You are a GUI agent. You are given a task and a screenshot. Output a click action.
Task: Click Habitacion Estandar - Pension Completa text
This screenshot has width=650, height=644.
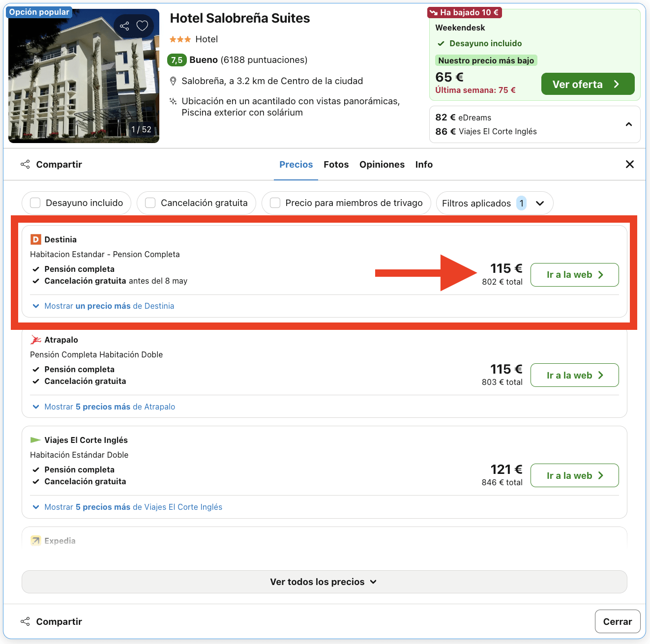(x=105, y=254)
